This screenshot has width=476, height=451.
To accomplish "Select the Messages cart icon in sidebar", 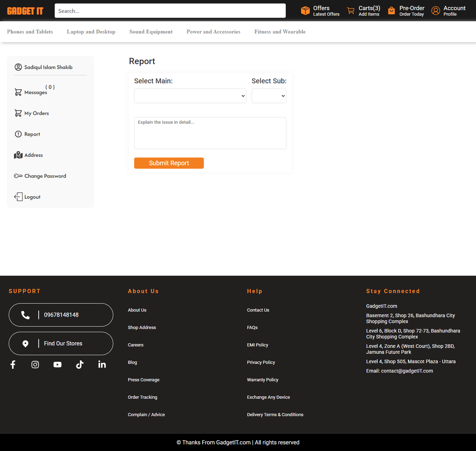I will (18, 92).
